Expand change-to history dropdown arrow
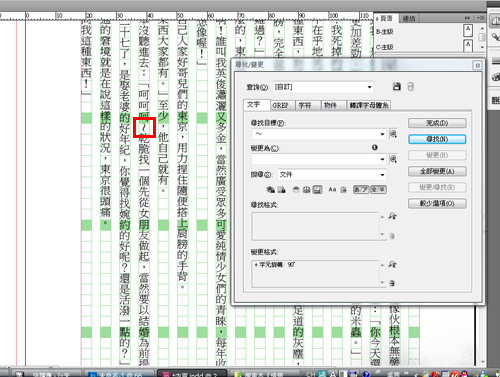This screenshot has height=377, width=500. [x=382, y=159]
